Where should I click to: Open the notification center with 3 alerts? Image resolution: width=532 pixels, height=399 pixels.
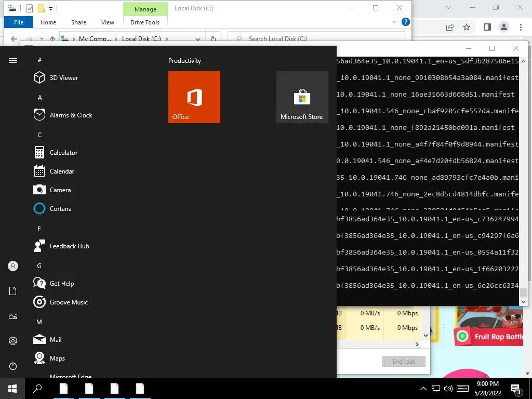tap(516, 389)
